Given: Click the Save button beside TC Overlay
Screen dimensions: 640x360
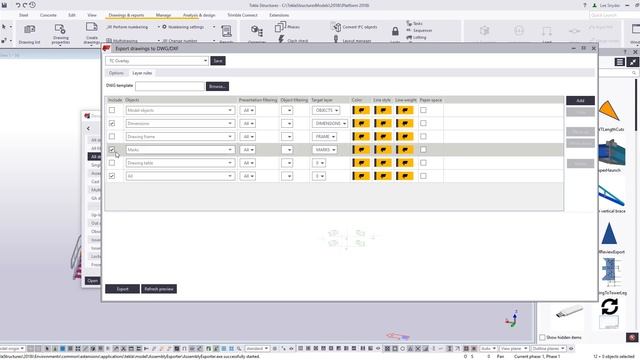Looking at the screenshot, I should click(x=218, y=61).
